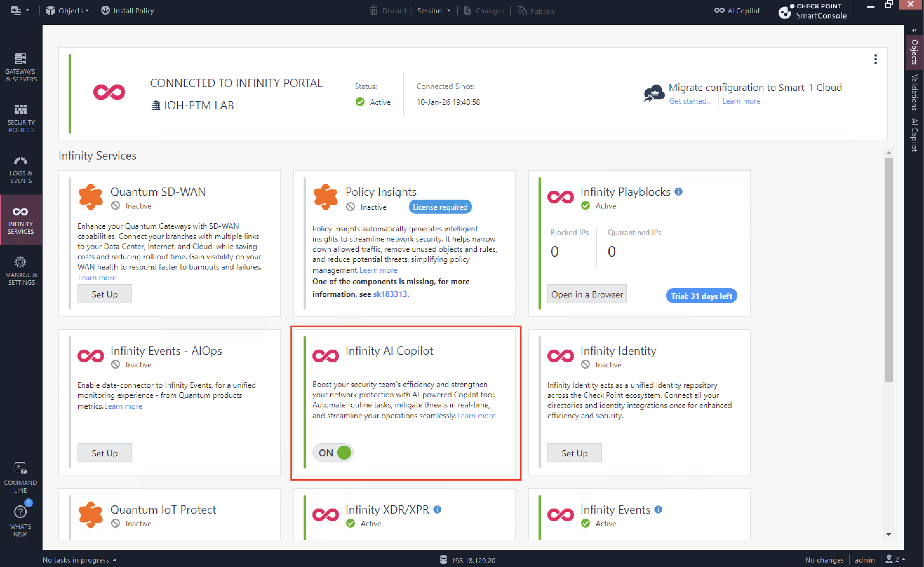Open Logs & Events view
The image size is (924, 567).
click(x=21, y=169)
